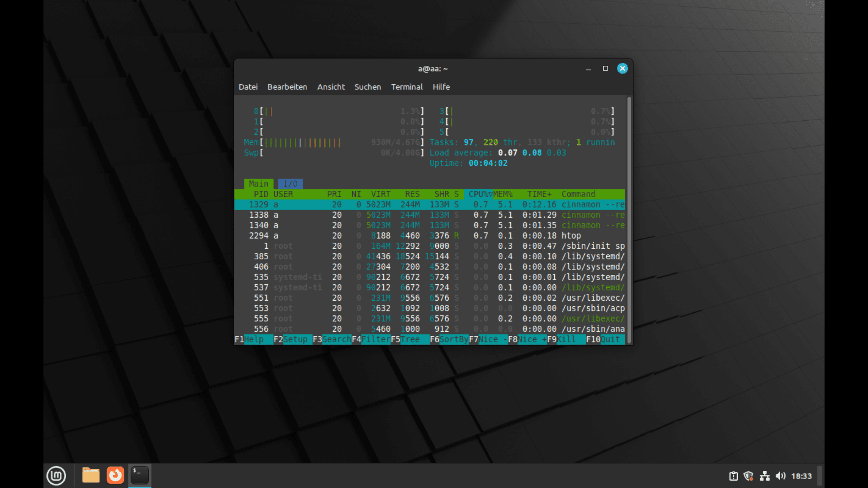868x488 pixels.
Task: Launch Firefox from the panel
Action: tap(115, 475)
